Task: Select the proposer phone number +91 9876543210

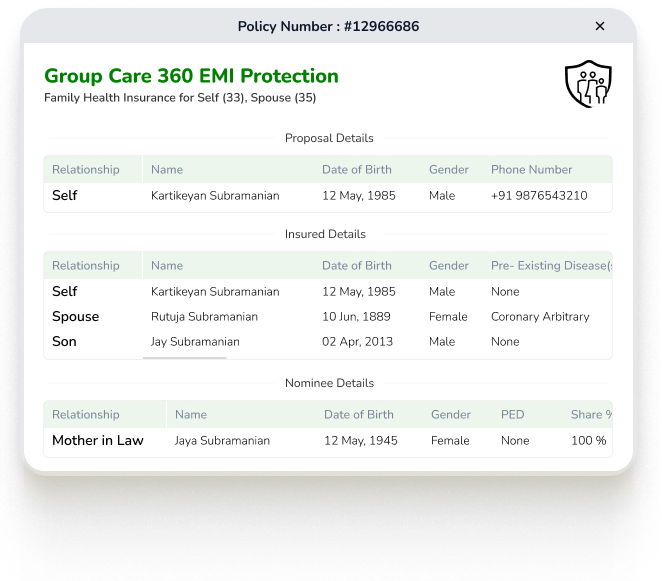Action: coord(539,195)
